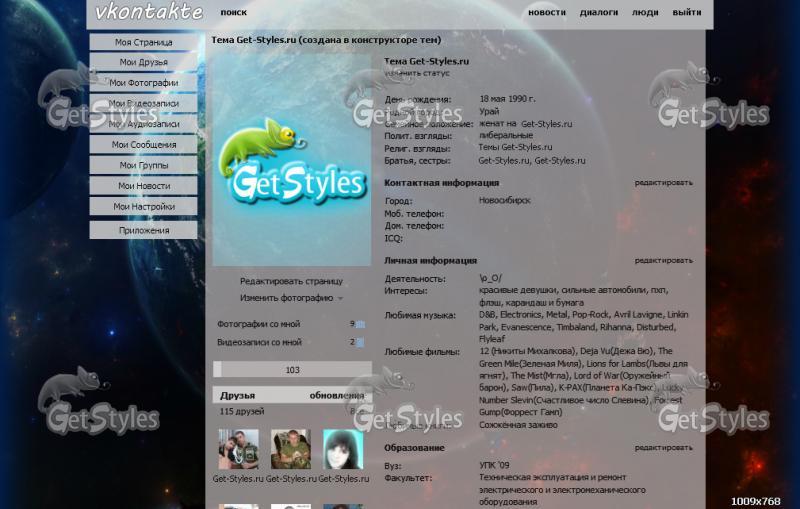Open Мои Новости sidebar item

click(x=143, y=186)
